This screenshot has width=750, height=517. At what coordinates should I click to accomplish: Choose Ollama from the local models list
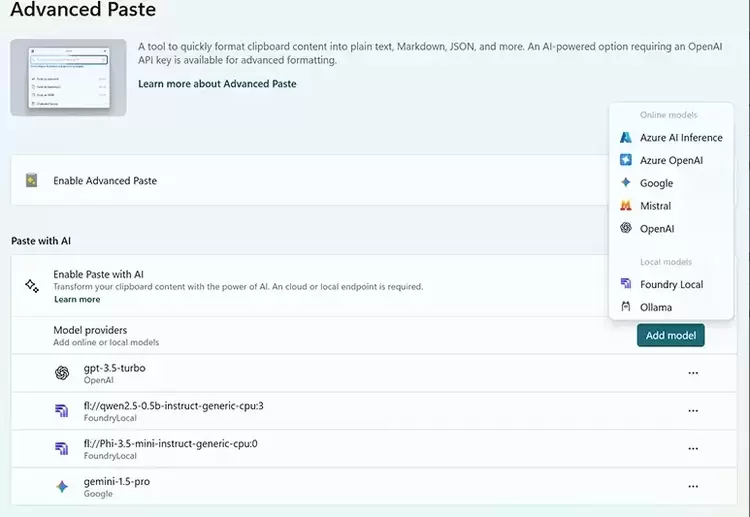point(656,307)
